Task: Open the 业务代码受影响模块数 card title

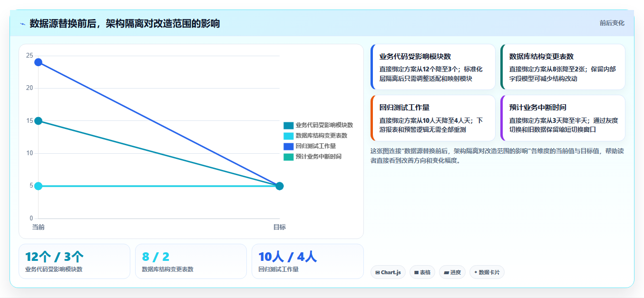Action: click(415, 57)
